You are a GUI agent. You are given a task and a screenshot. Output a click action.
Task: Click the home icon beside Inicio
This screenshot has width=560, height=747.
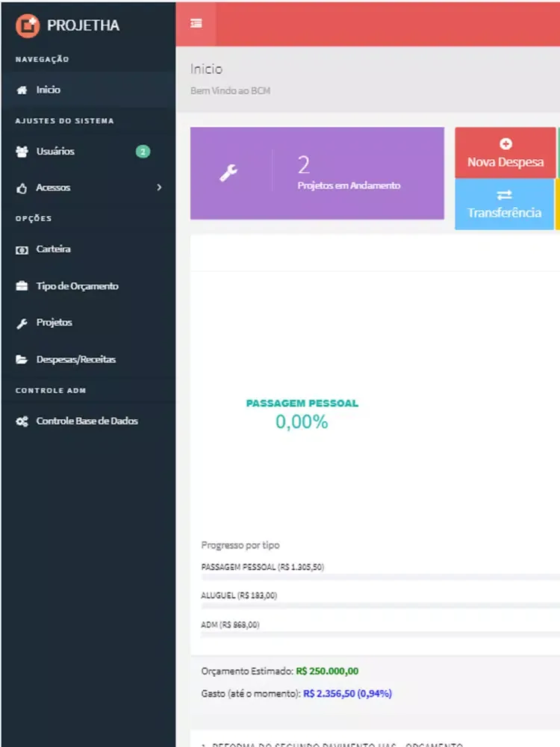coord(22,90)
